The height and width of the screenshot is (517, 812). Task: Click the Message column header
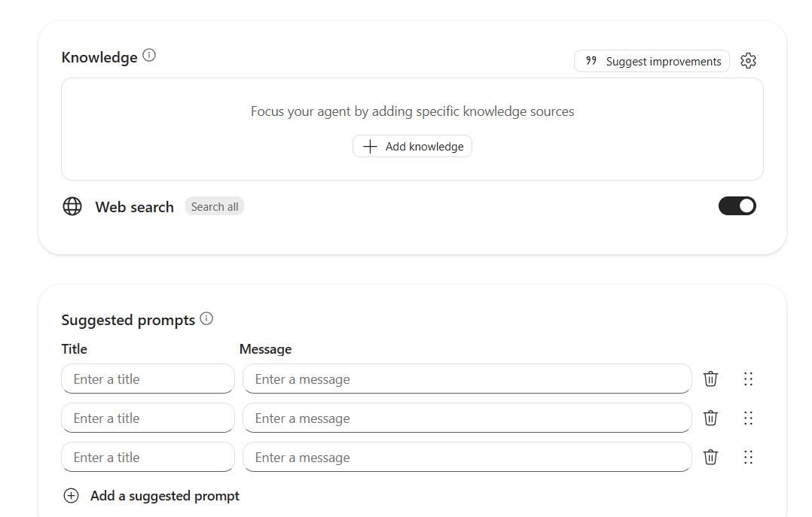(x=265, y=349)
